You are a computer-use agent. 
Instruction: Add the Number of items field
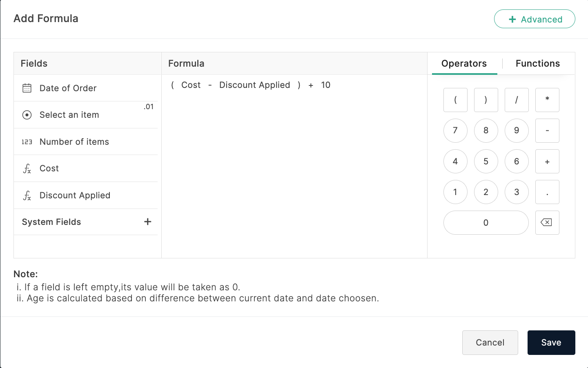click(x=86, y=142)
